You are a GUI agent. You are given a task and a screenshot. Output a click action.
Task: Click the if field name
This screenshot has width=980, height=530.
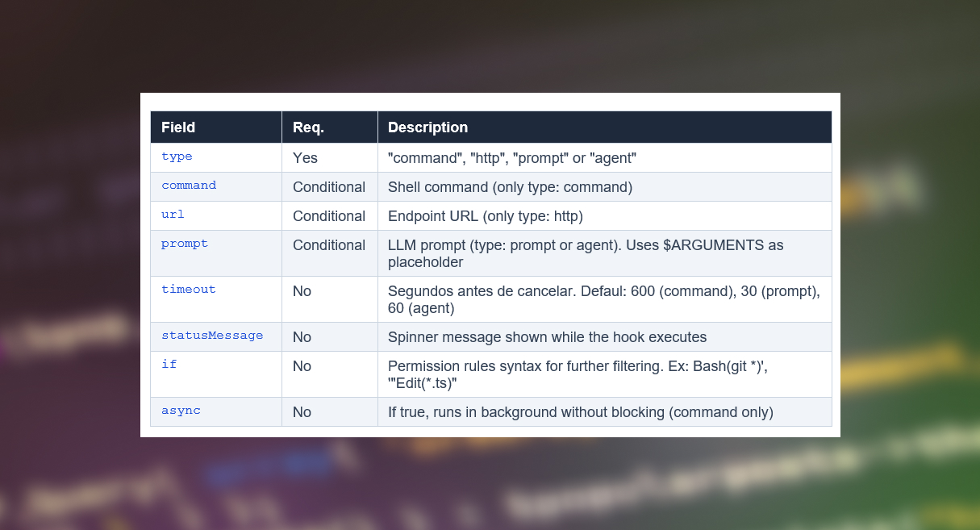(x=169, y=365)
